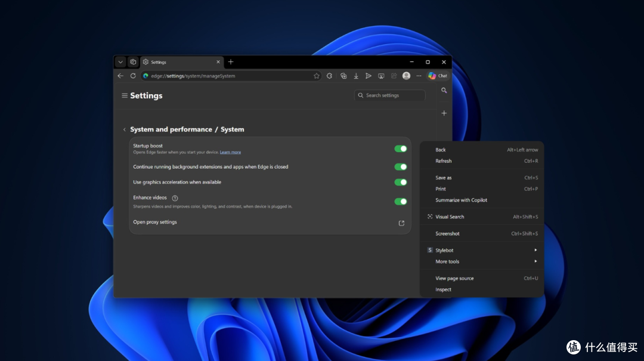Follow the Learn more link under Startup boost
The height and width of the screenshot is (361, 644).
click(x=230, y=152)
